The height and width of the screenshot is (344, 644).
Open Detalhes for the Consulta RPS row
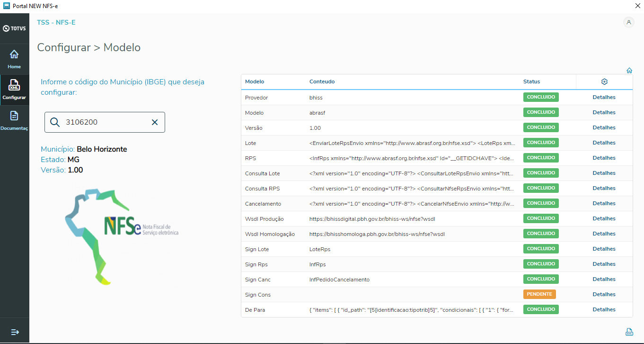coord(604,188)
